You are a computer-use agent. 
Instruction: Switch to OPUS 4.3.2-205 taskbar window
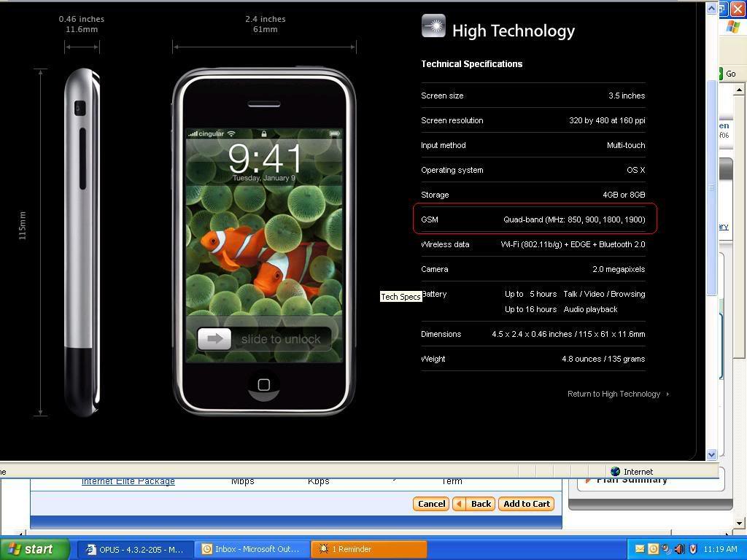tap(135, 549)
